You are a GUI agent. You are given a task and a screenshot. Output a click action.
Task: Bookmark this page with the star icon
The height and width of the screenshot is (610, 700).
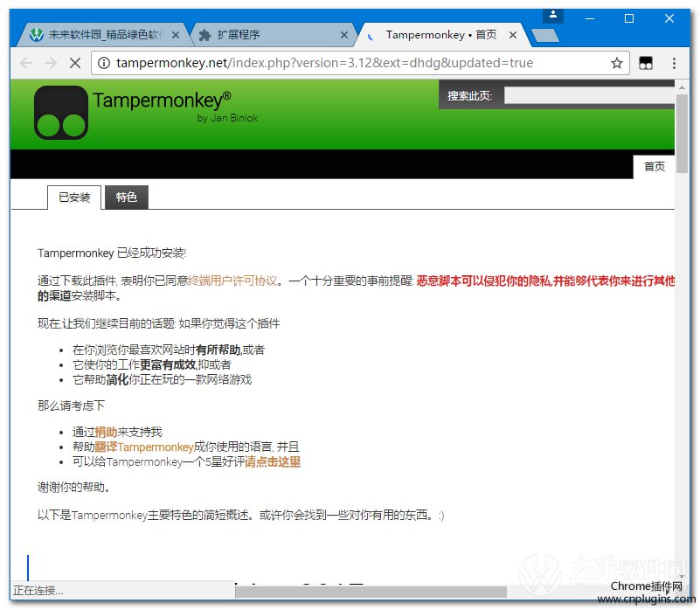(617, 63)
